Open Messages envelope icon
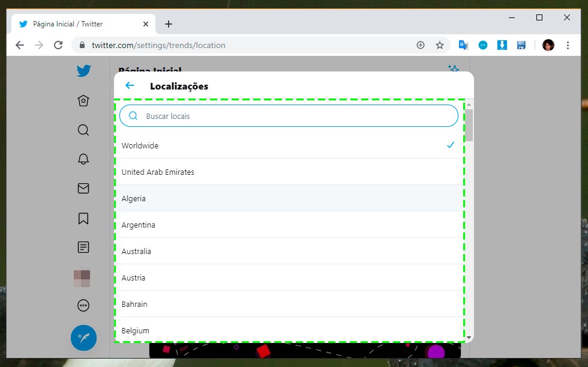588x367 pixels. point(83,189)
